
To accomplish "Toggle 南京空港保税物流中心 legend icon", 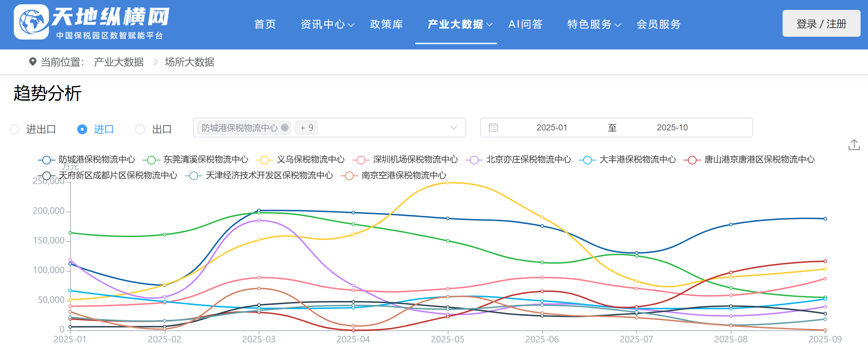I will tap(349, 176).
